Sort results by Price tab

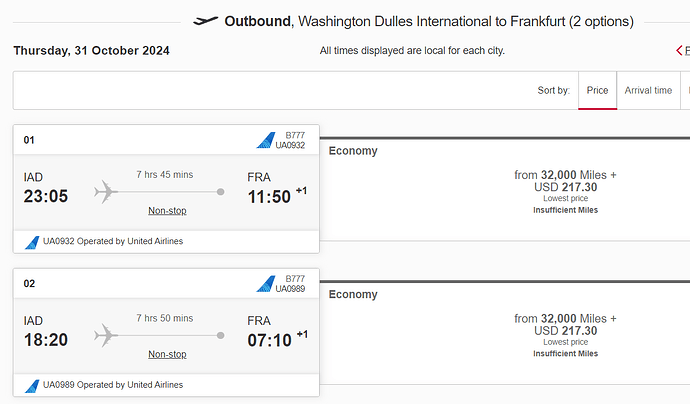pos(597,90)
